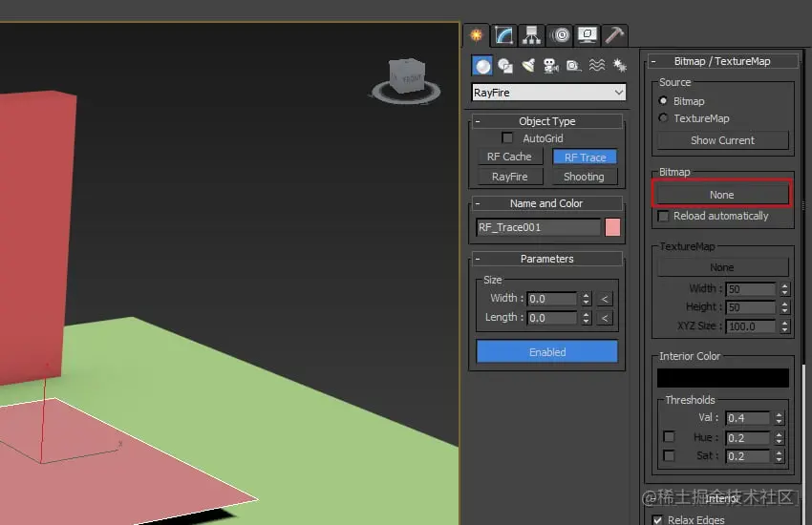The image size is (812, 525).
Task: Toggle the Relax Edges checkbox
Action: click(x=657, y=520)
